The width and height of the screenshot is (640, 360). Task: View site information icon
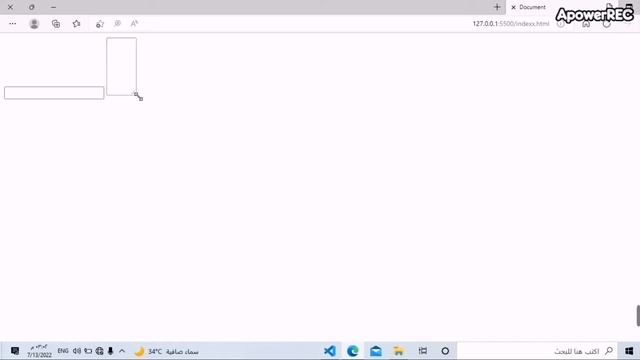[x=561, y=24]
